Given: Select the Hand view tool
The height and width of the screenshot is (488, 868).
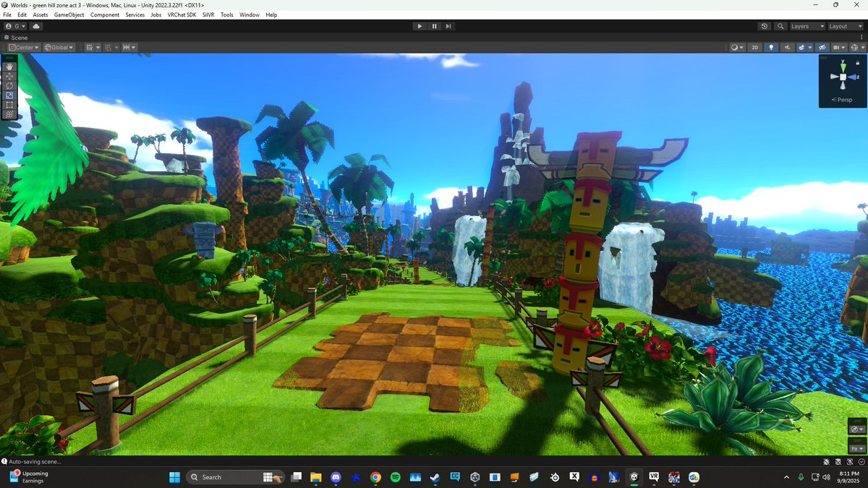Looking at the screenshot, I should [x=9, y=67].
